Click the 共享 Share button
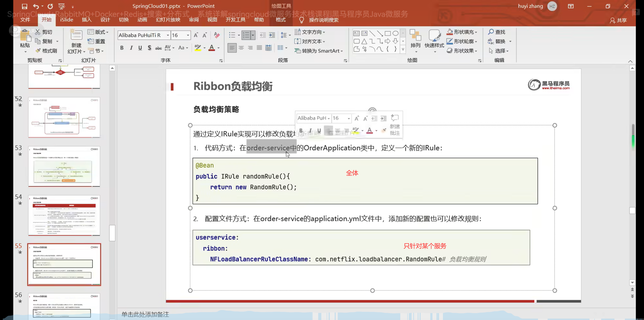 (x=619, y=20)
